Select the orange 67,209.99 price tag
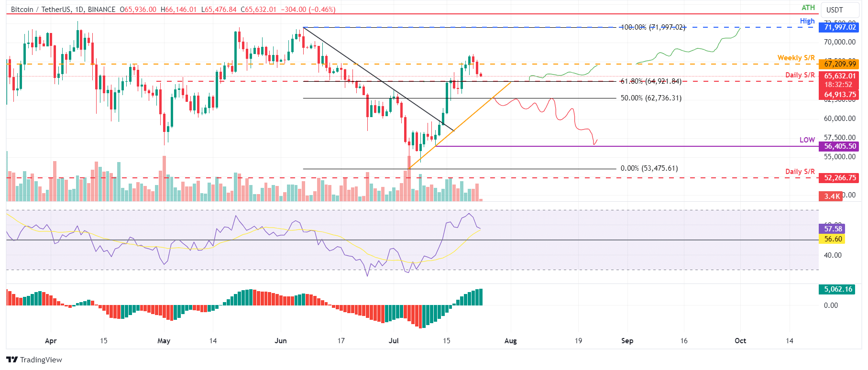The image size is (868, 370). (840, 64)
